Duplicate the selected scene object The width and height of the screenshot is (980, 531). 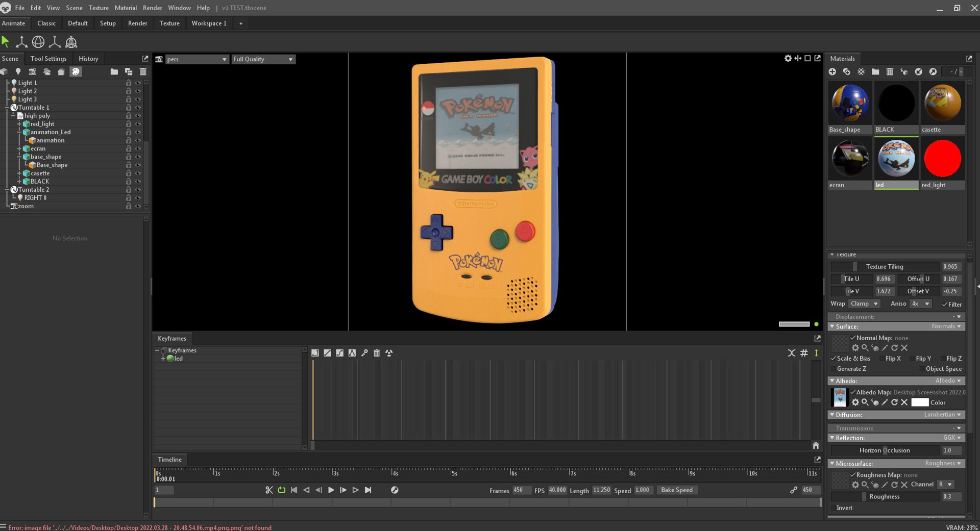click(x=129, y=72)
